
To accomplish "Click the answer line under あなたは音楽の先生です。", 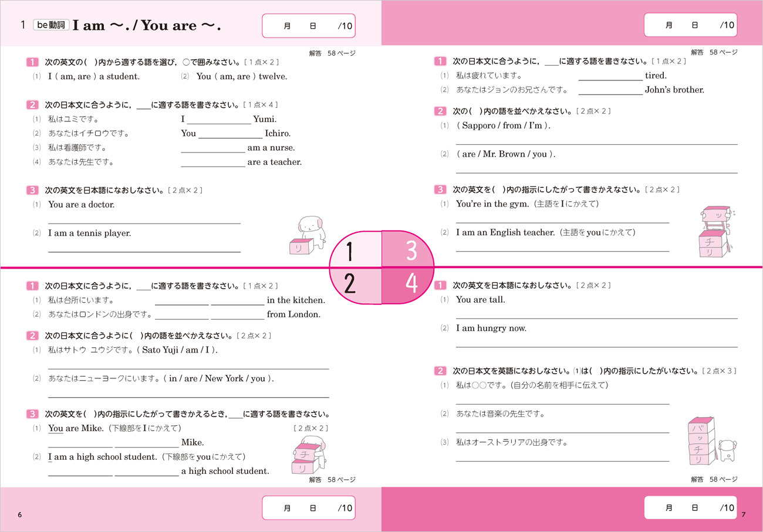I will (x=562, y=432).
